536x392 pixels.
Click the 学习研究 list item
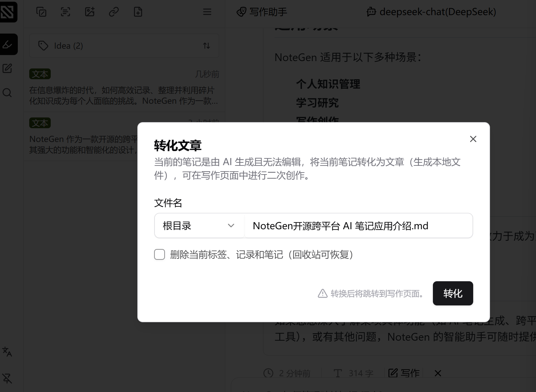pyautogui.click(x=317, y=103)
